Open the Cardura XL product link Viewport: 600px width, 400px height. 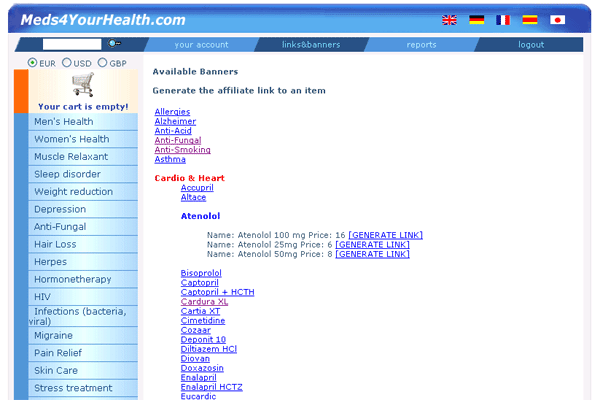(x=204, y=302)
